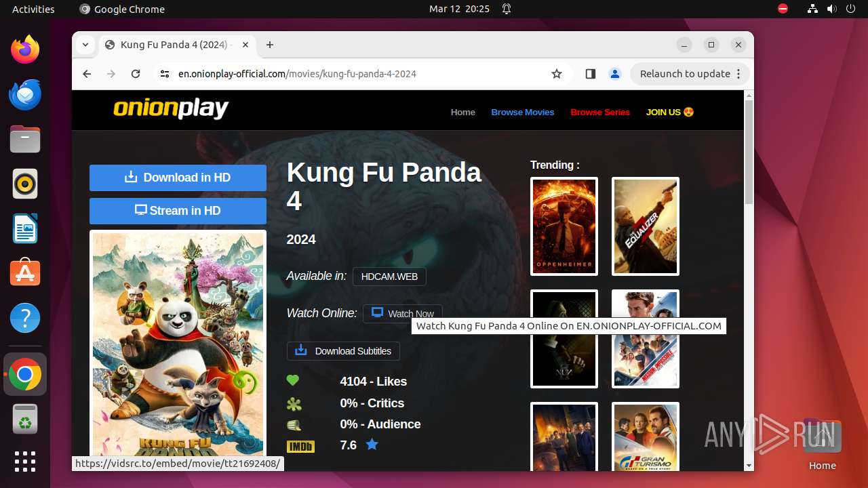Open Browse Movies navigation link
The width and height of the screenshot is (868, 488).
coord(523,113)
